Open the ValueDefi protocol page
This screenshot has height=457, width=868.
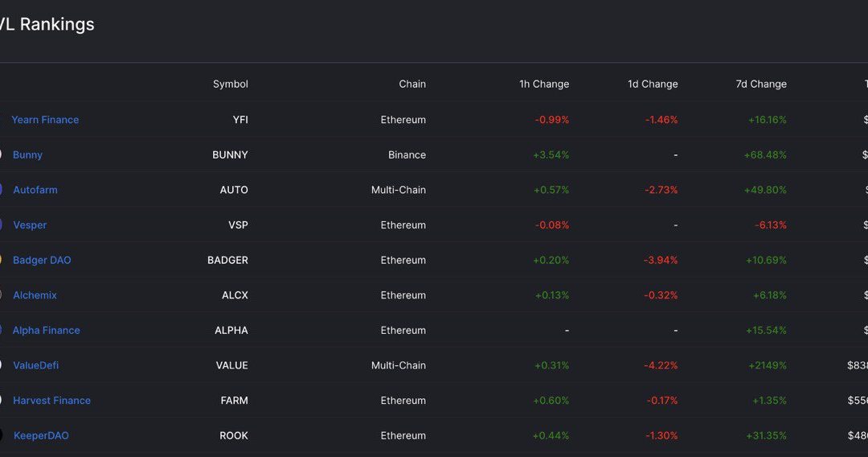point(36,365)
